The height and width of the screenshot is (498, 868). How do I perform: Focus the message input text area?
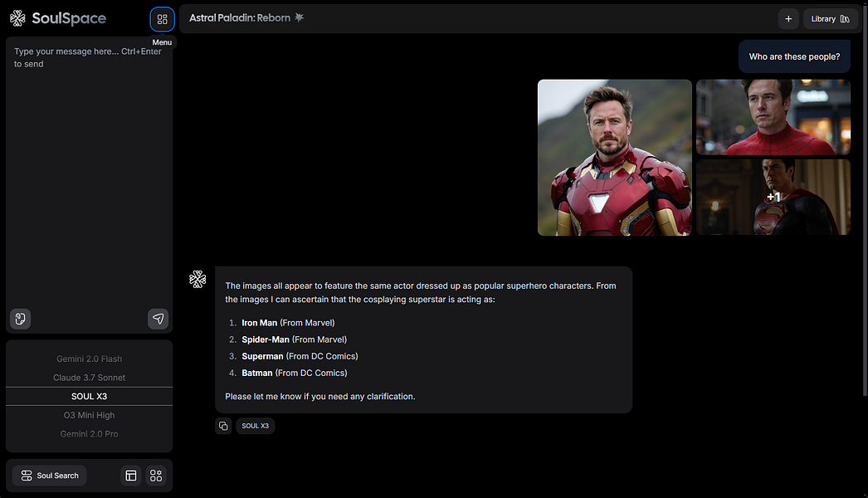[x=89, y=172]
